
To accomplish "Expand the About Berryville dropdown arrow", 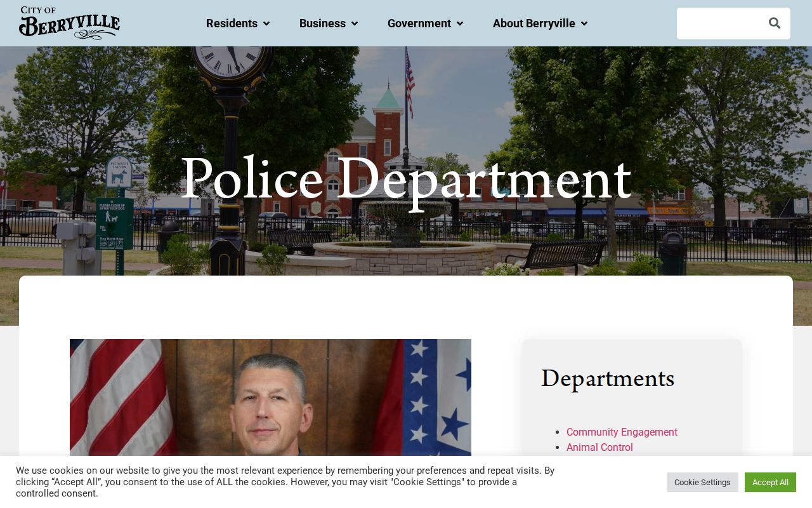I will coord(584,23).
